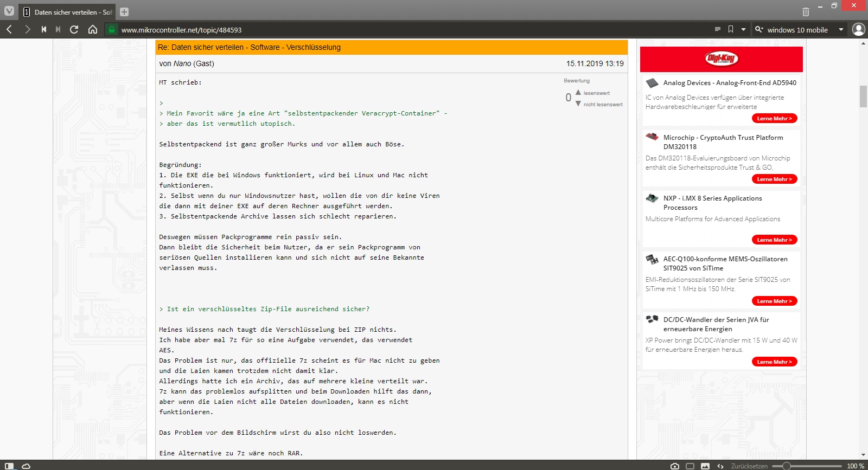Vote post down with nicht lesenswert arrow
Screen dimensions: 868x470
point(578,104)
